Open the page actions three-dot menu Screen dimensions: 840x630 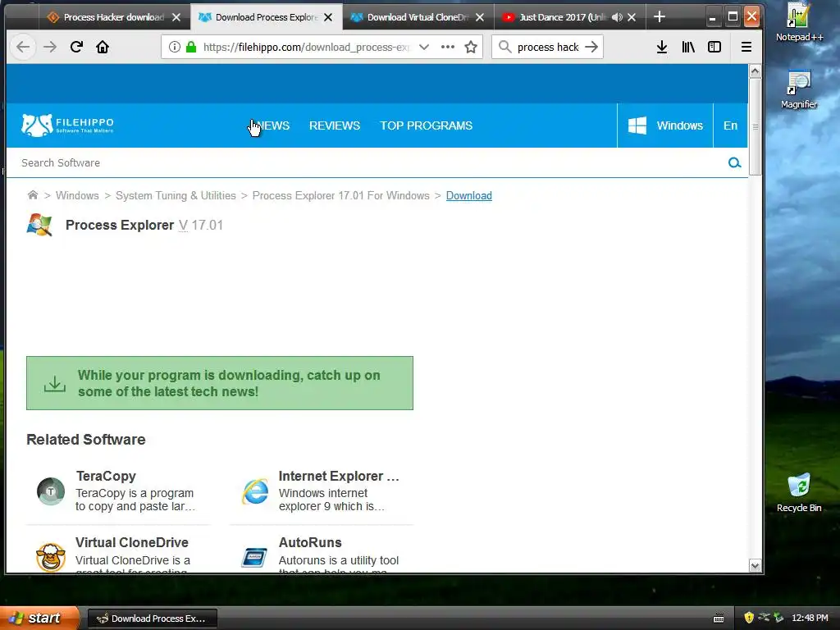(x=448, y=47)
